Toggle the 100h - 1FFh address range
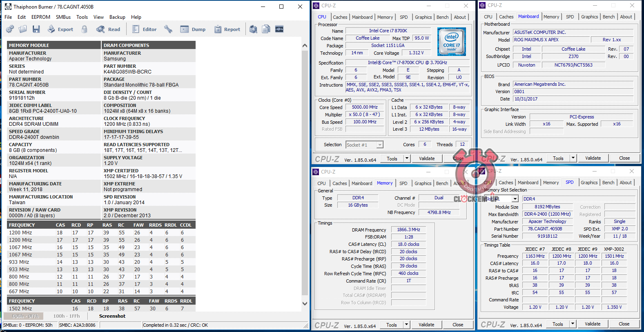 67,316
